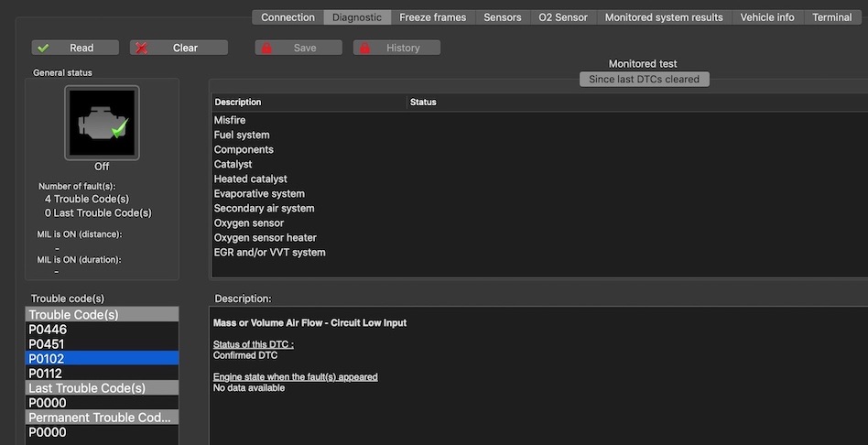Go to the O2 Sensor tab
Screen dimensions: 868x445
[563, 17]
